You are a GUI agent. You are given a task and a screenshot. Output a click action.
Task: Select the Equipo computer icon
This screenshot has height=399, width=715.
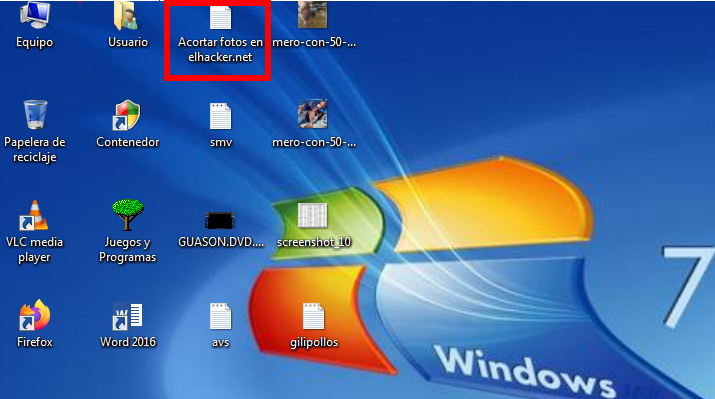(35, 16)
